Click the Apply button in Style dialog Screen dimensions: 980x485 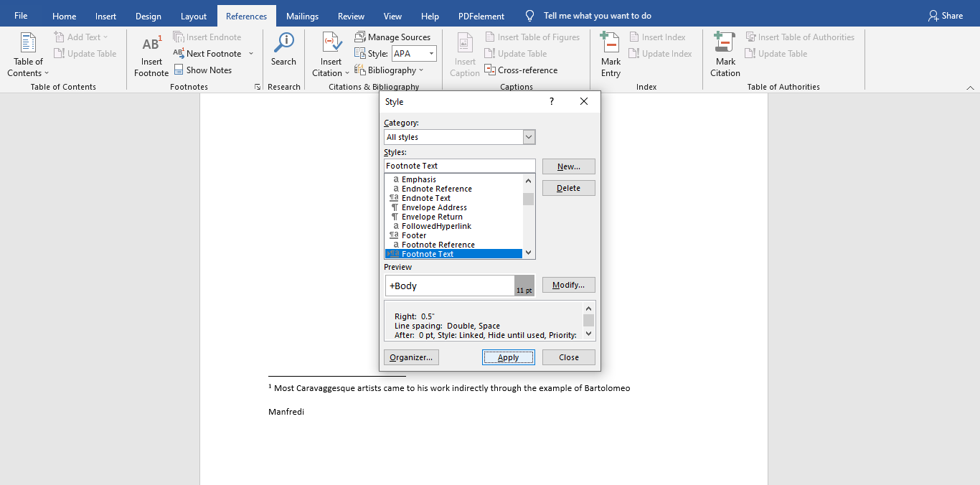(x=508, y=357)
